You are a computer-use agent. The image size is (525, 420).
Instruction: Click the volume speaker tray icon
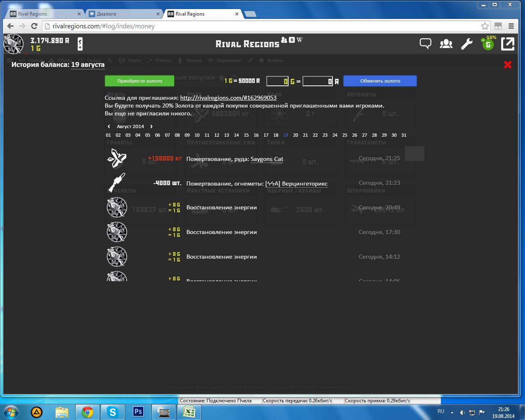pyautogui.click(x=462, y=412)
